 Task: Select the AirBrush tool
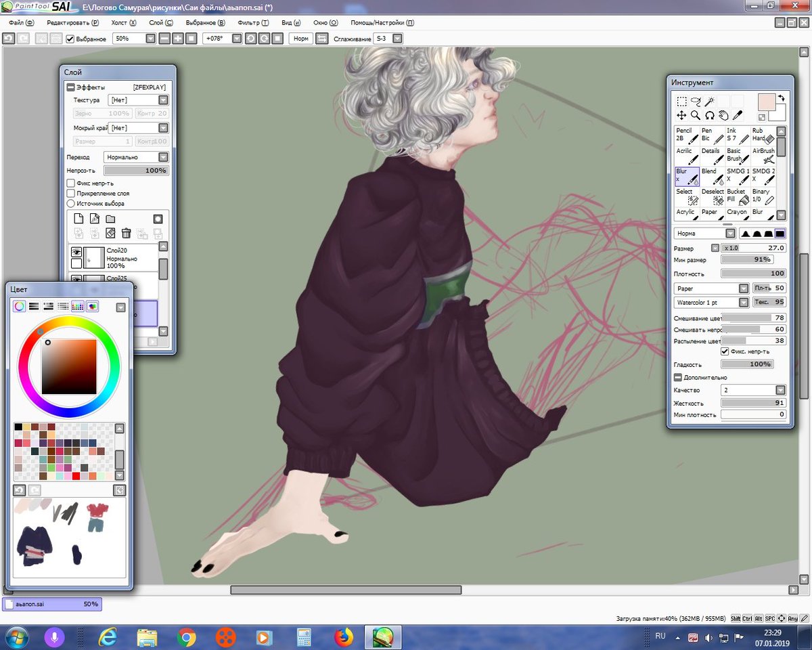tap(763, 155)
